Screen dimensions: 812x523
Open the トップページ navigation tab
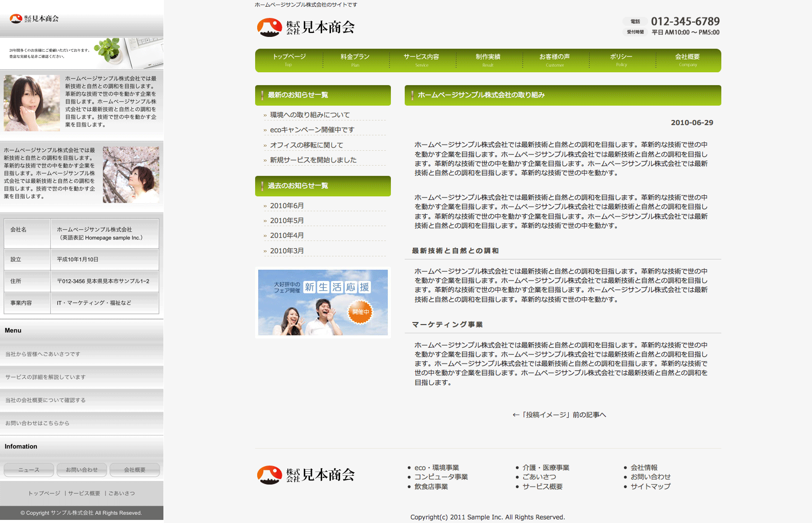(289, 60)
